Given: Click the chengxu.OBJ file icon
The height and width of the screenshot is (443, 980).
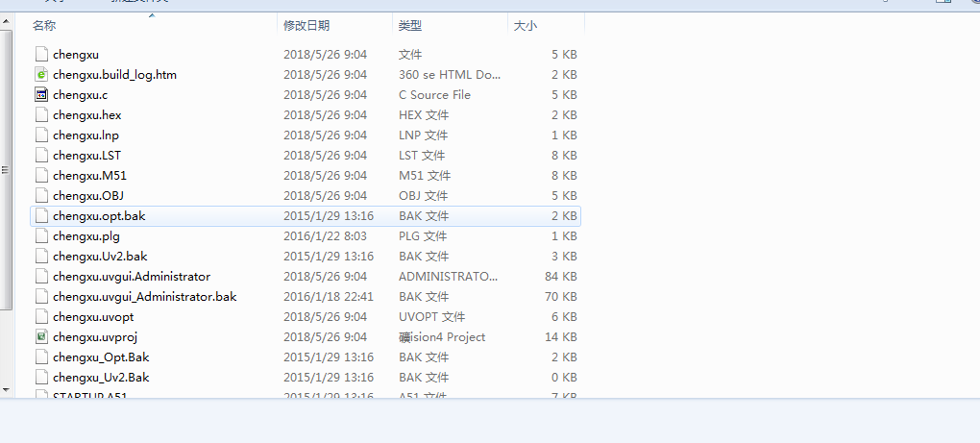Looking at the screenshot, I should [x=41, y=196].
